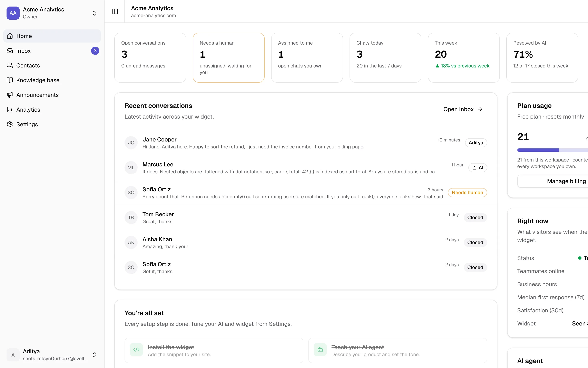Image resolution: width=588 pixels, height=368 pixels.
Task: Click the Closed badge on Aisha Khan row
Action: pyautogui.click(x=475, y=242)
